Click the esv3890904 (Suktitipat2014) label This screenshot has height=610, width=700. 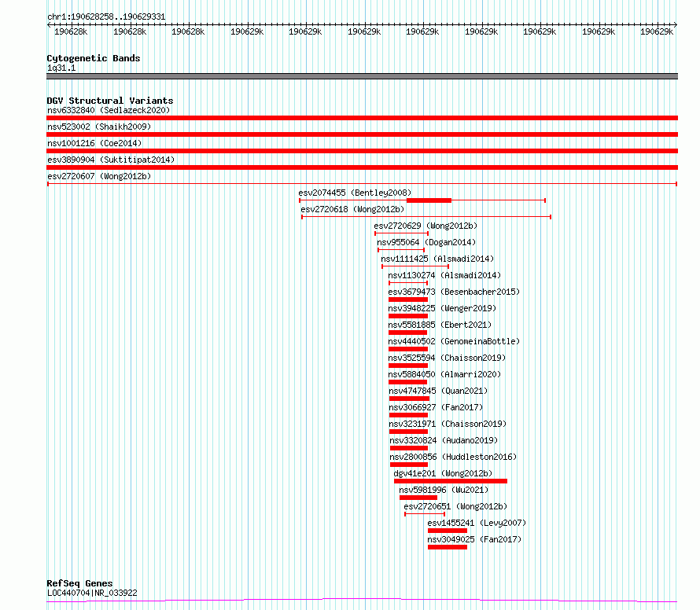click(x=111, y=160)
